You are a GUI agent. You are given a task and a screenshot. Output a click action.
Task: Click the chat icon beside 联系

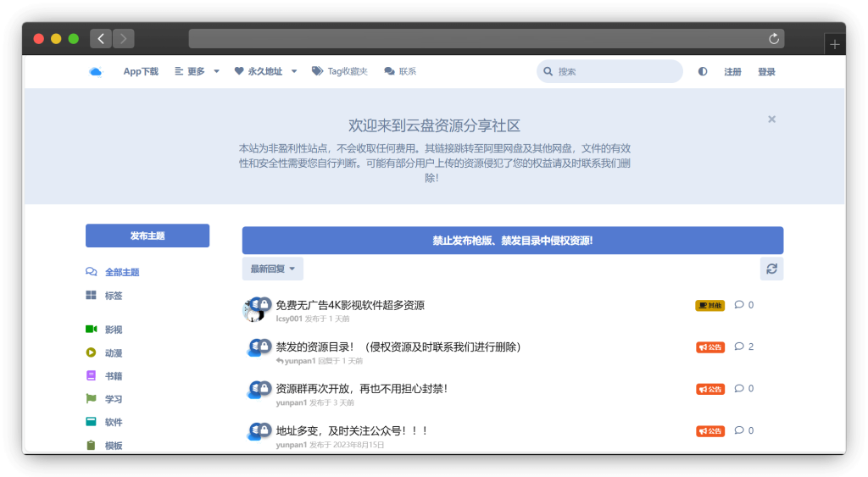(x=389, y=71)
